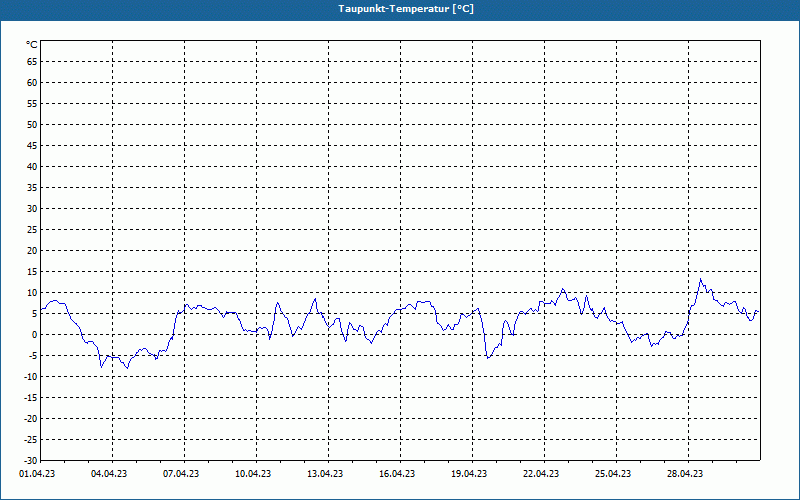Click the y-axis label 35
The height and width of the screenshot is (500, 800).
point(32,188)
